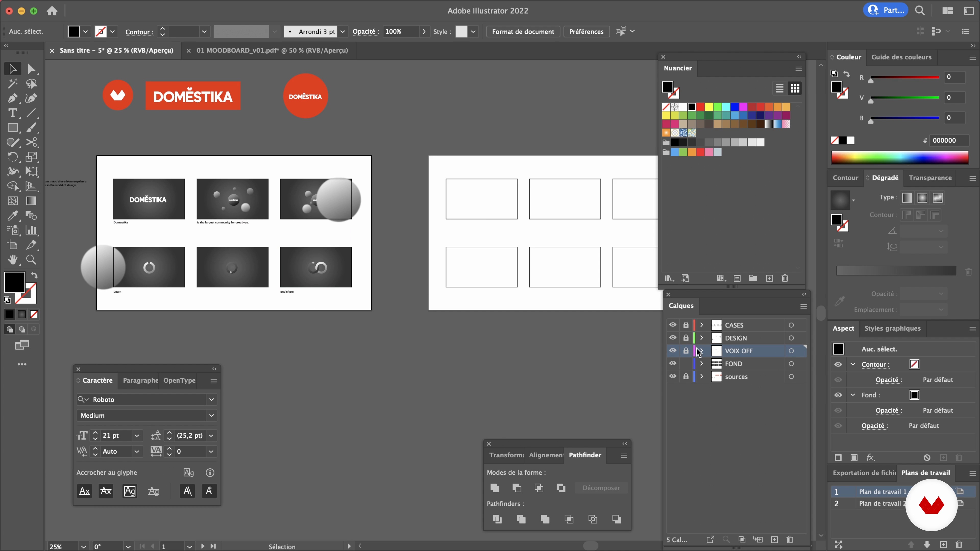980x551 pixels.
Task: Click the Préférences button
Action: click(x=586, y=32)
